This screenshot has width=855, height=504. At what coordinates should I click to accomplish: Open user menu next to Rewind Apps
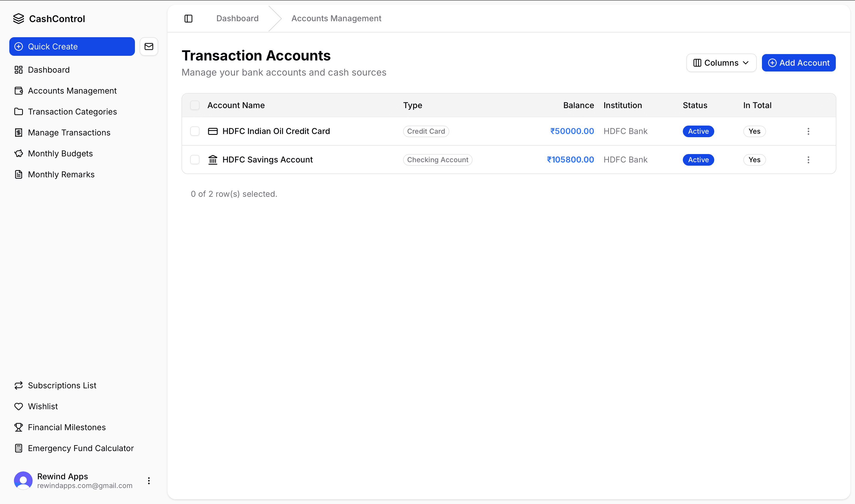(149, 480)
